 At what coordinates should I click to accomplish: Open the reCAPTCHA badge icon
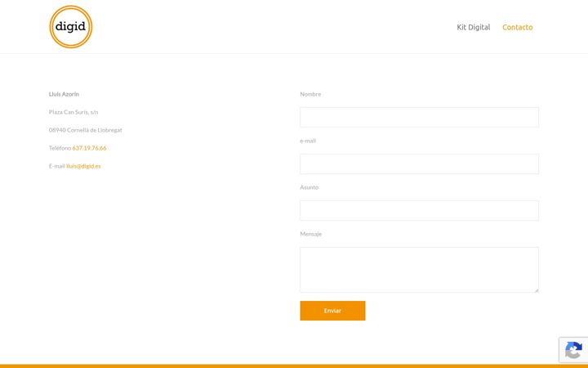573,350
